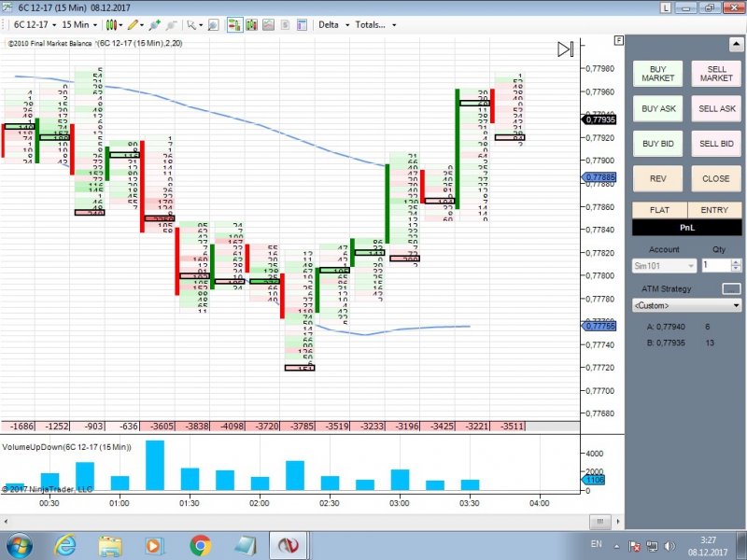This screenshot has width=747, height=560.
Task: Open the 15 Min interval dropdown
Action: pyautogui.click(x=79, y=25)
